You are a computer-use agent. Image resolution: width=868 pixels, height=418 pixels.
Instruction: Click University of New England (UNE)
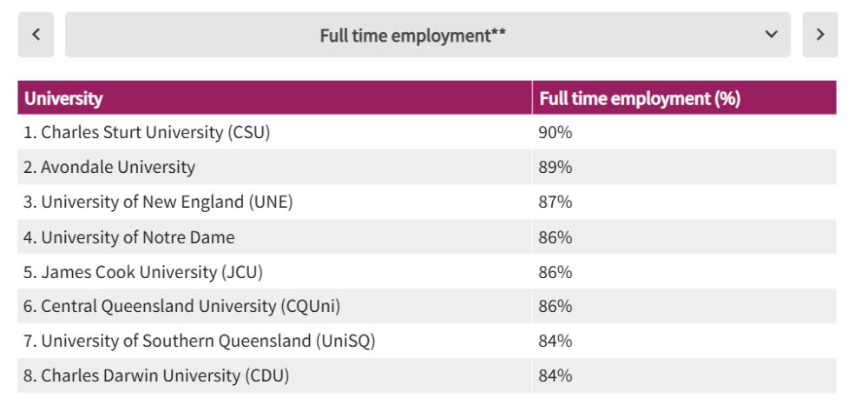click(x=159, y=202)
